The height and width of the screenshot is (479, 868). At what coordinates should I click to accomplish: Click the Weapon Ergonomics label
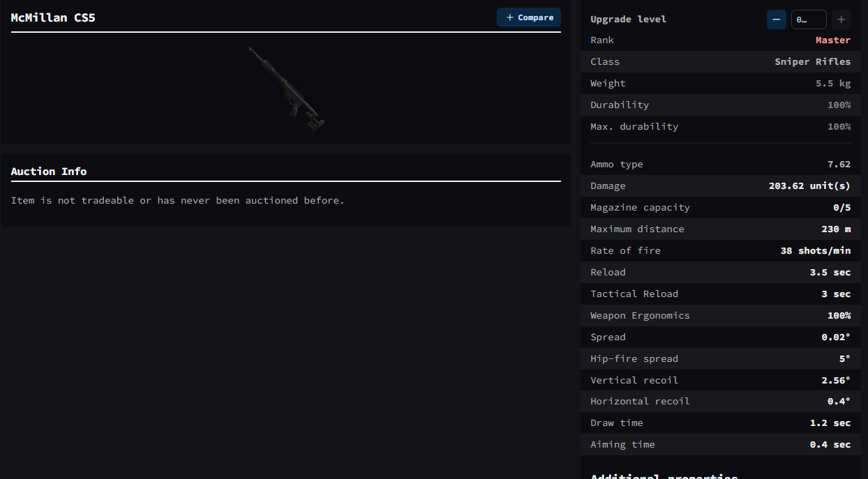point(641,316)
